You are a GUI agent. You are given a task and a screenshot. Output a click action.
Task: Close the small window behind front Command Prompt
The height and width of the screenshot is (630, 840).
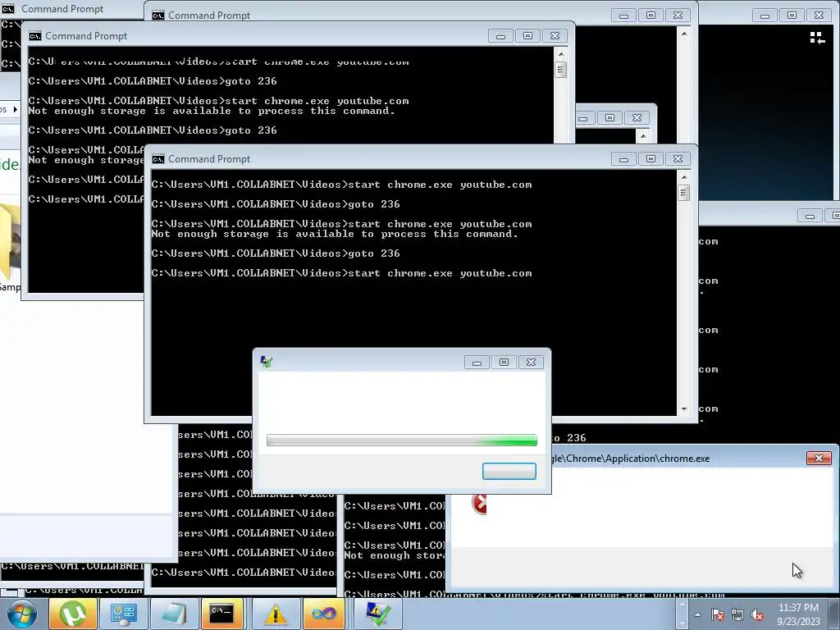point(637,118)
